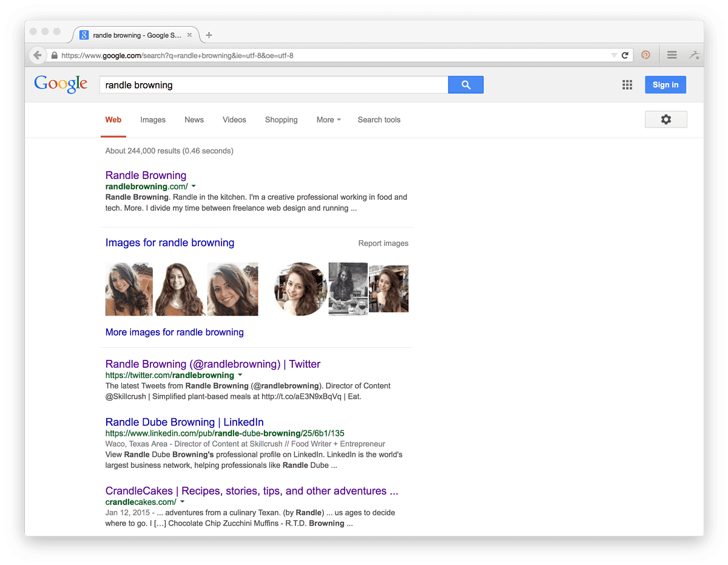Expand the More search category dropdown
The width and height of the screenshot is (728, 565).
[328, 120]
